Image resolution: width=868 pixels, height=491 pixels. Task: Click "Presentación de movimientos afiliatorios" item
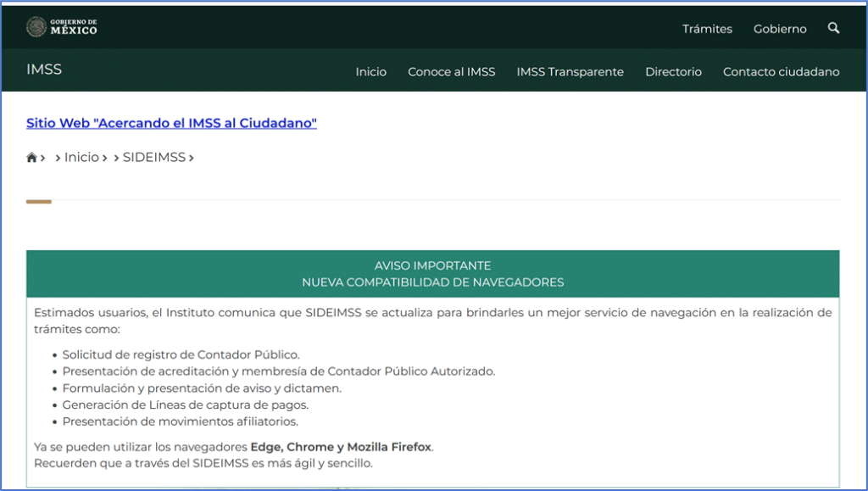click(180, 421)
